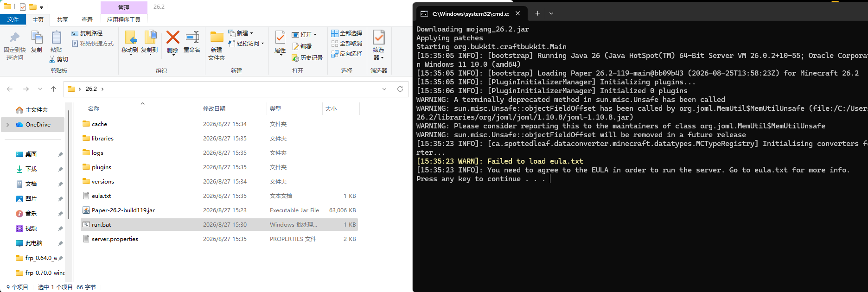The image size is (868, 292).
Task: Click the Pin to Quick Access (固定到快速访问) icon
Action: click(15, 38)
